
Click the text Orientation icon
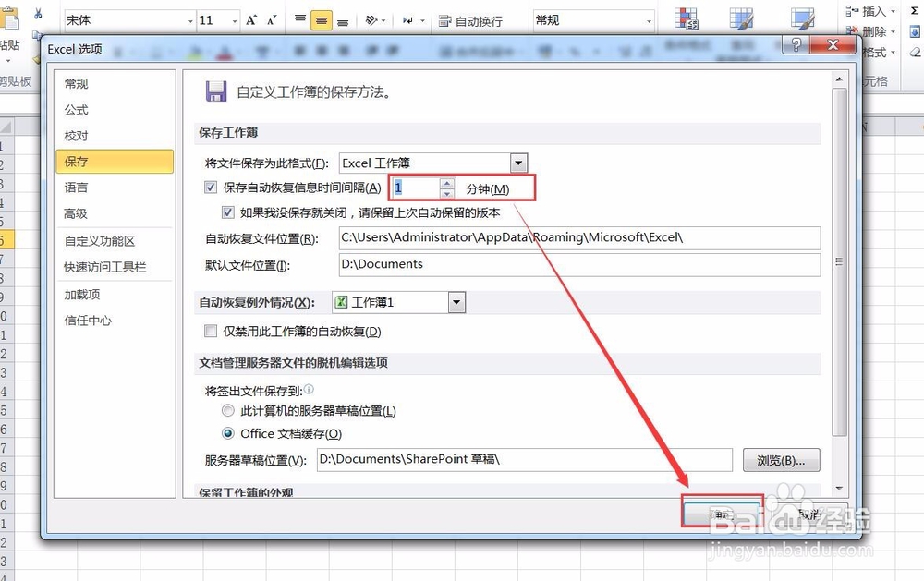(x=371, y=20)
